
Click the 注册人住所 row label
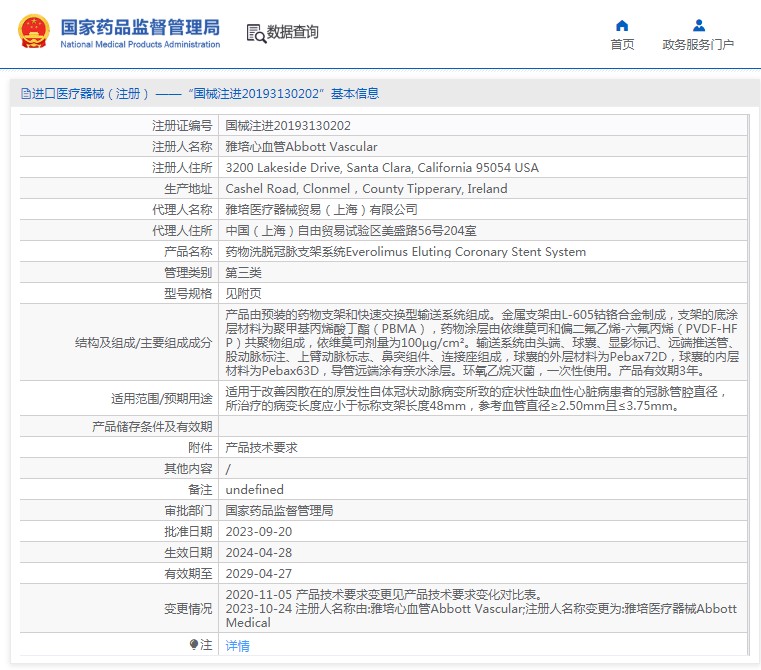(182, 168)
